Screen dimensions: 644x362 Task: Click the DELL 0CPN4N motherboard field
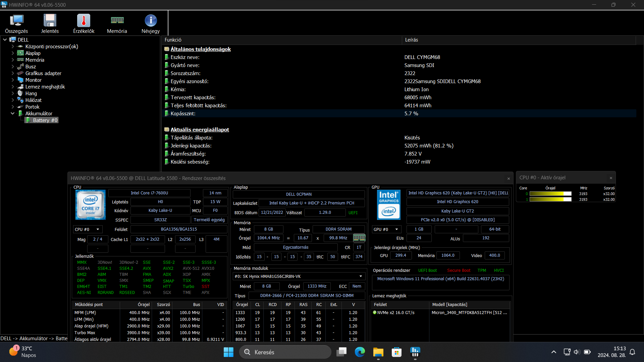coord(299,194)
